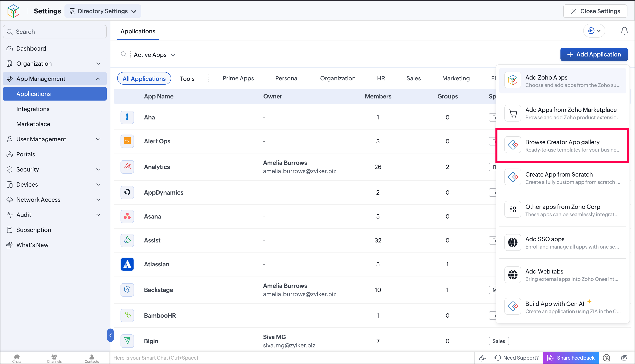Open the BambooHR app icon
Viewport: 635px width, 364px height.
127,315
